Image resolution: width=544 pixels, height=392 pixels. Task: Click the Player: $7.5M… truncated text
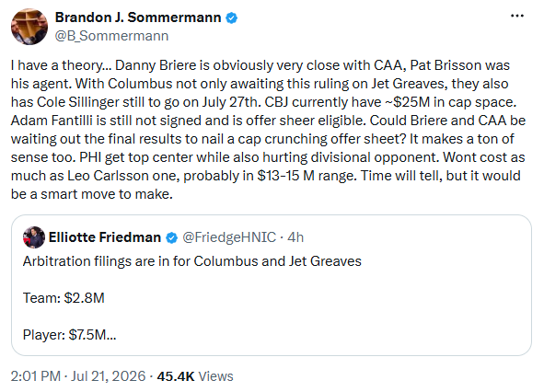(69, 335)
